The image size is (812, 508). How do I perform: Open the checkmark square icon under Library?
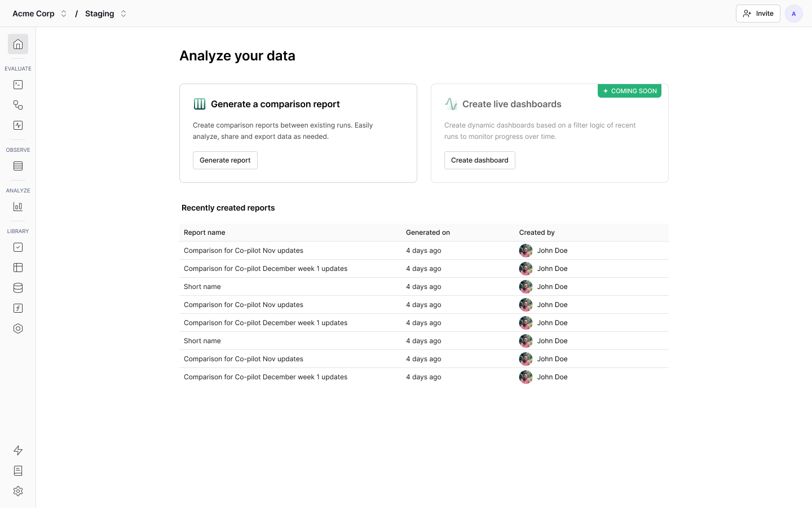[18, 247]
